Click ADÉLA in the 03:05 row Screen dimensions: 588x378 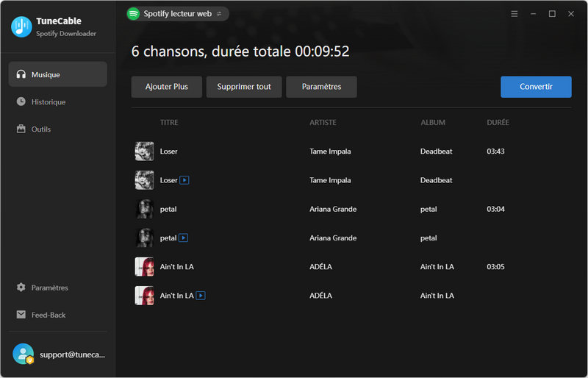point(320,267)
